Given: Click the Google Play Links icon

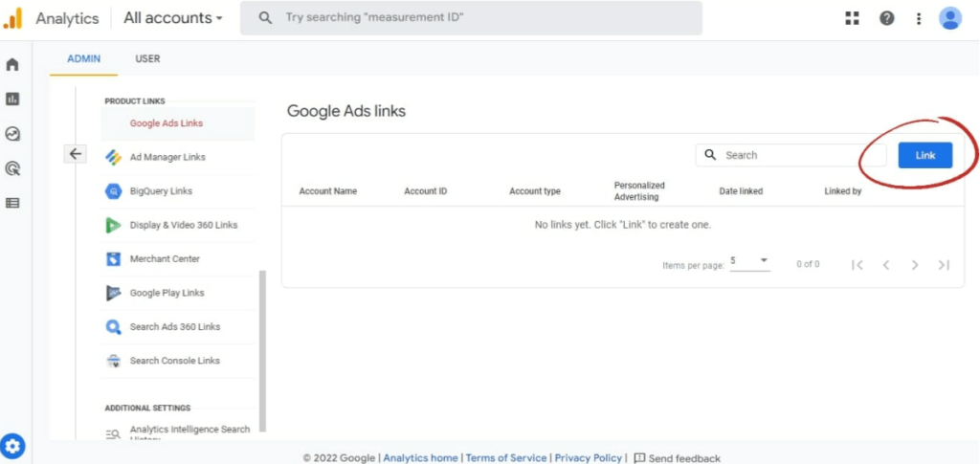Looking at the screenshot, I should point(113,293).
